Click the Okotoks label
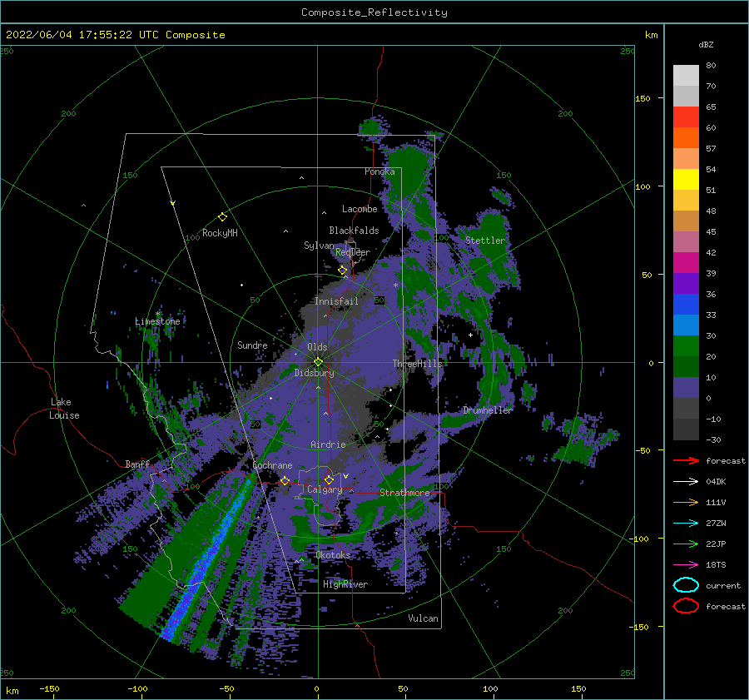 pyautogui.click(x=334, y=554)
